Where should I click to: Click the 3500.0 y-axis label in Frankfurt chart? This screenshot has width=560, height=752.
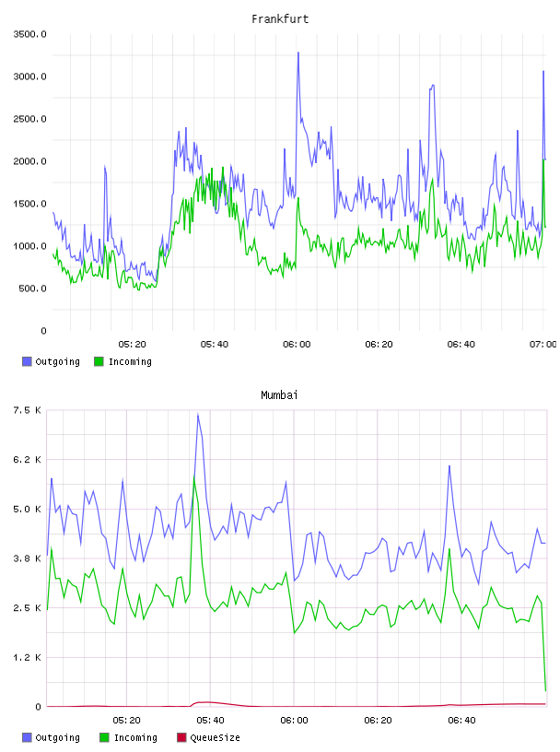(30, 34)
